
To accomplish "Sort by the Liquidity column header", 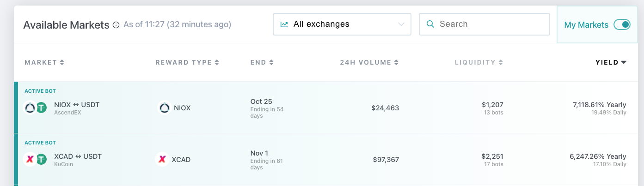I will (479, 62).
